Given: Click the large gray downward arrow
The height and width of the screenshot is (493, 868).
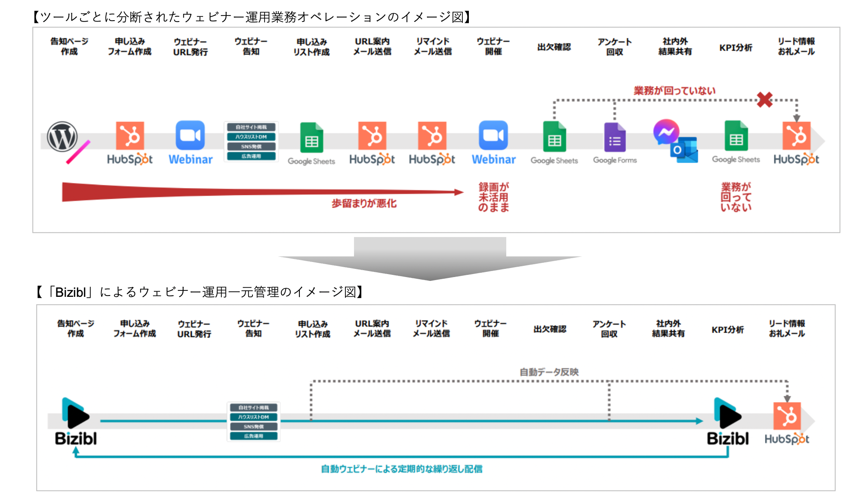Looking at the screenshot, I should (x=430, y=259).
